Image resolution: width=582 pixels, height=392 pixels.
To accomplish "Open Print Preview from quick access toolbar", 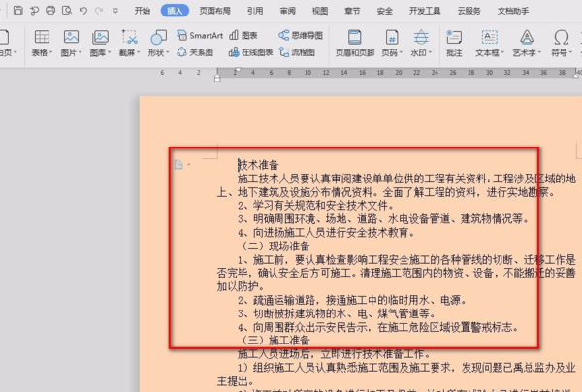I will pyautogui.click(x=65, y=11).
